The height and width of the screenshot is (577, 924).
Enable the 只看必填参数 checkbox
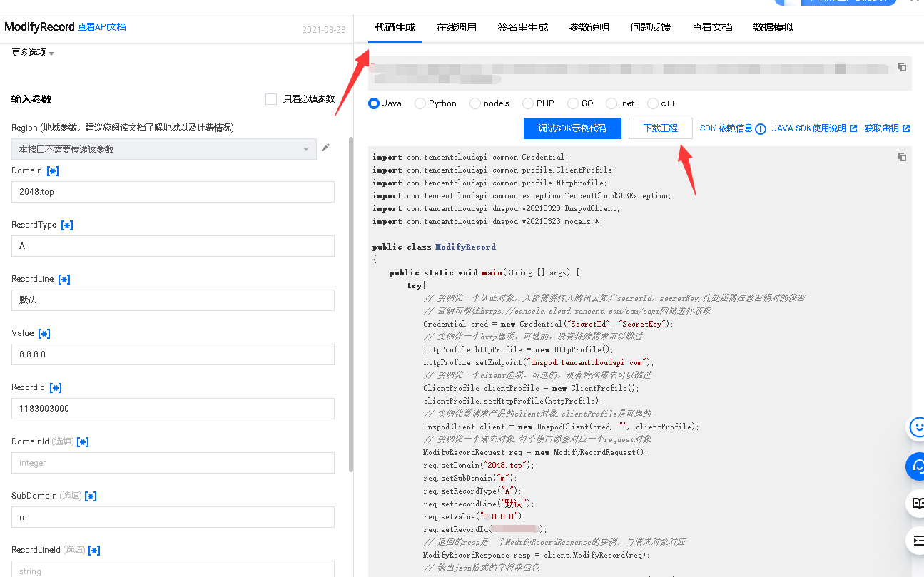click(271, 99)
